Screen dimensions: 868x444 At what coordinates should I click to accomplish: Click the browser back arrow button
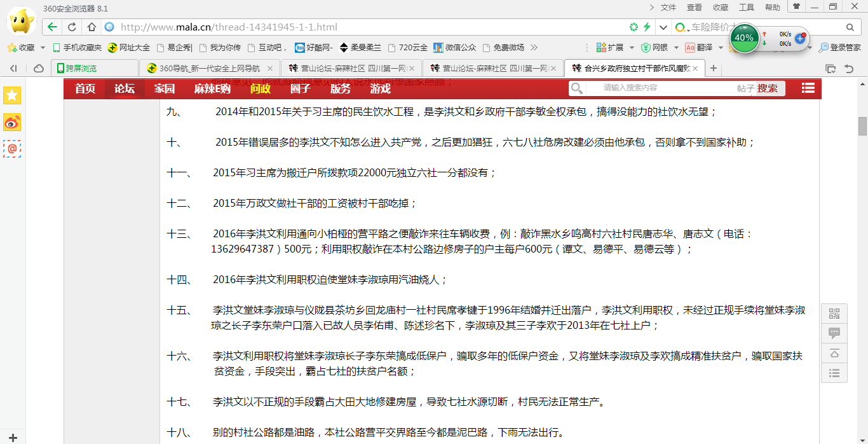coord(52,27)
